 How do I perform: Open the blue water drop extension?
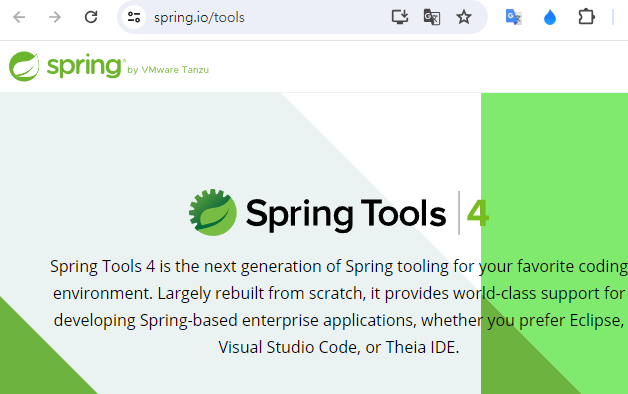[550, 18]
